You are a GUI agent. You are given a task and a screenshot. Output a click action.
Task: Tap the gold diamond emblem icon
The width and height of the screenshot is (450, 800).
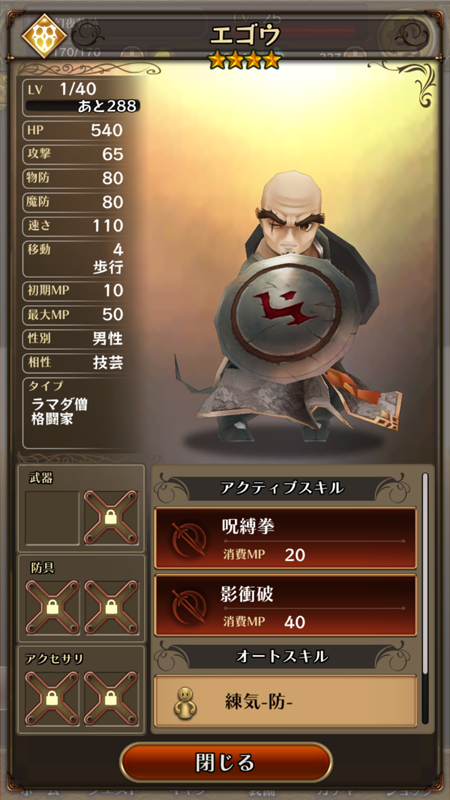pyautogui.click(x=44, y=36)
